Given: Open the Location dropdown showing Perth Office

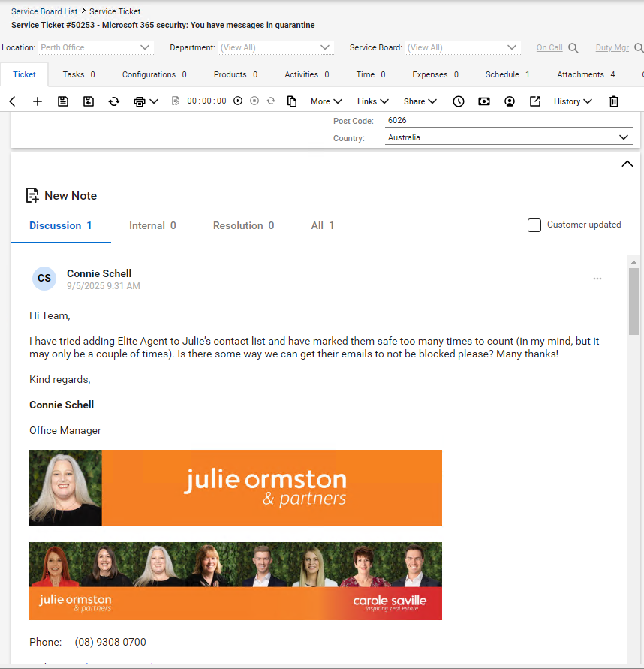Looking at the screenshot, I should click(x=95, y=47).
